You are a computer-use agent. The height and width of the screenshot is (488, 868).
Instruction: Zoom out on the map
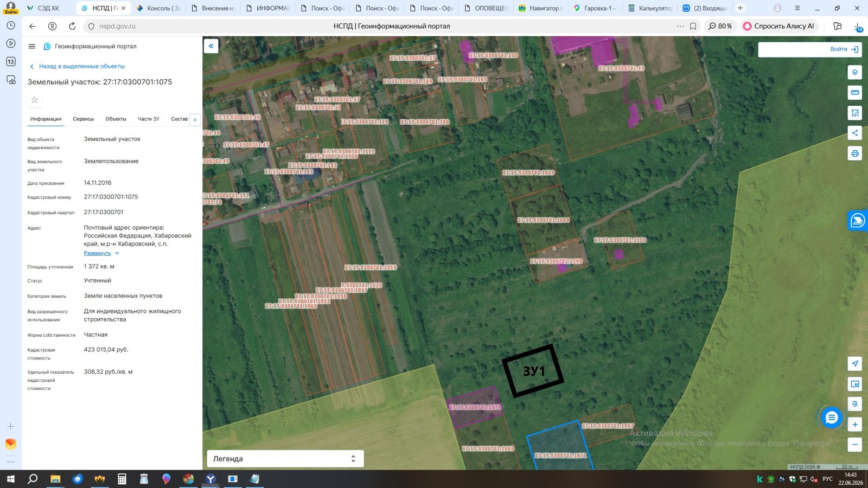click(854, 445)
